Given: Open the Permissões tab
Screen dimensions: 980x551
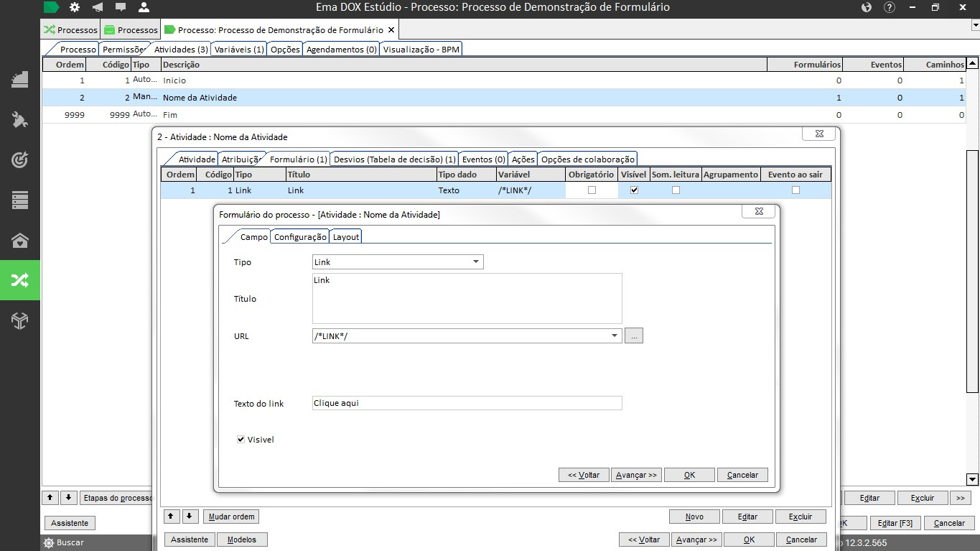Looking at the screenshot, I should coord(123,50).
